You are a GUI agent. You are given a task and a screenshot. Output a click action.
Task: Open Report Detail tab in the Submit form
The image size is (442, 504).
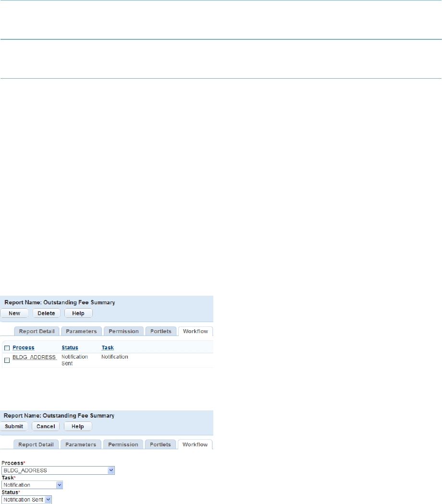click(x=36, y=444)
